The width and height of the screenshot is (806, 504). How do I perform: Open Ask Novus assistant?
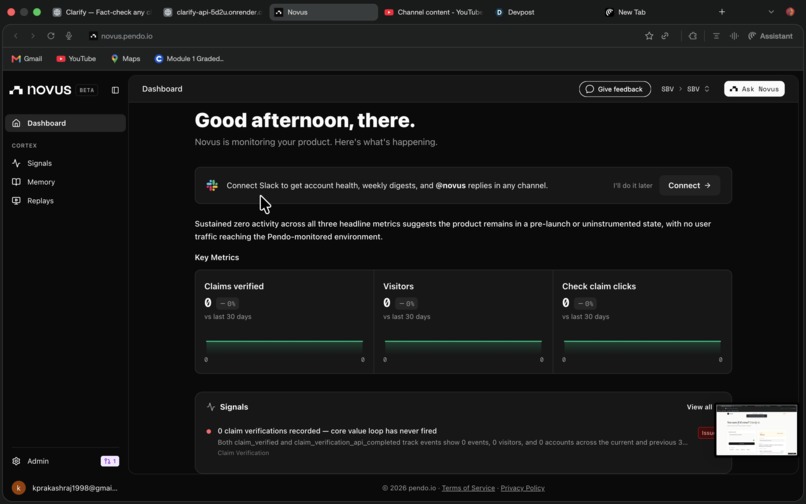tap(754, 89)
